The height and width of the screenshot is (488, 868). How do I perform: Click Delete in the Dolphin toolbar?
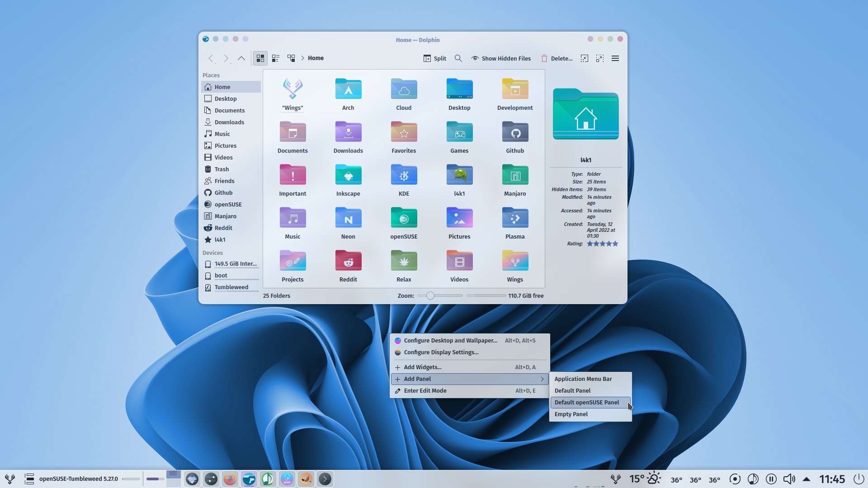click(x=557, y=58)
